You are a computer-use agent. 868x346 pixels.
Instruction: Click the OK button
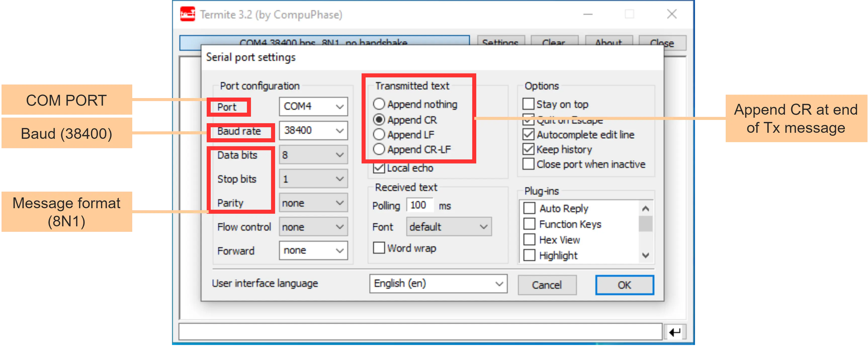pos(624,285)
